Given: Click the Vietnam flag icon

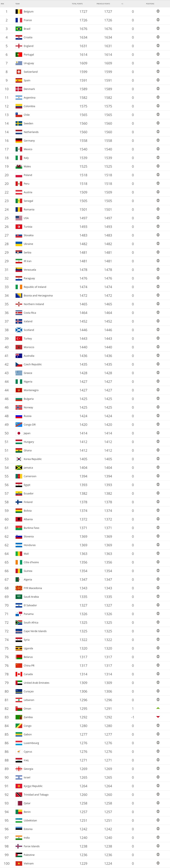Looking at the screenshot, I should (19, 864).
